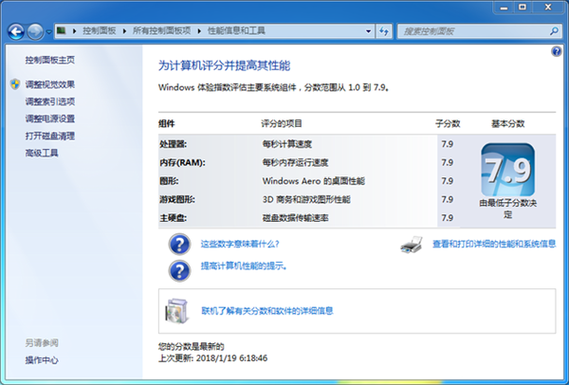Click the 评分的项目 column header
Image resolution: width=569 pixels, height=385 pixels.
pos(282,124)
